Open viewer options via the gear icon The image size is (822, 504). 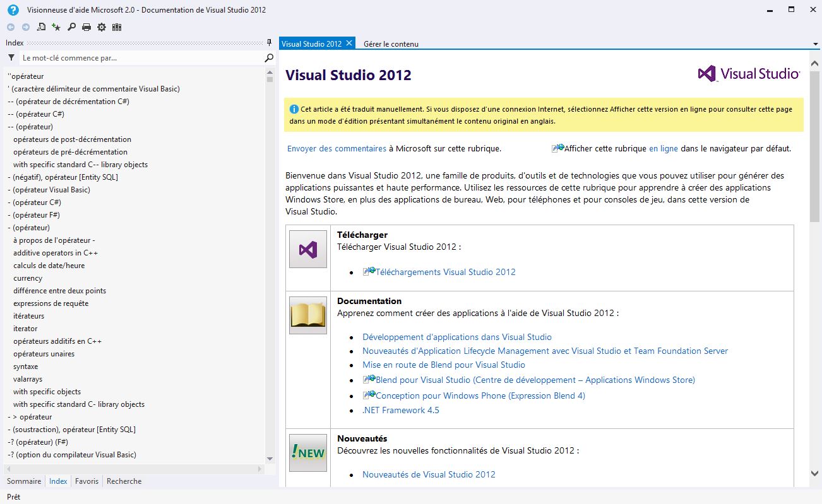pyautogui.click(x=102, y=27)
